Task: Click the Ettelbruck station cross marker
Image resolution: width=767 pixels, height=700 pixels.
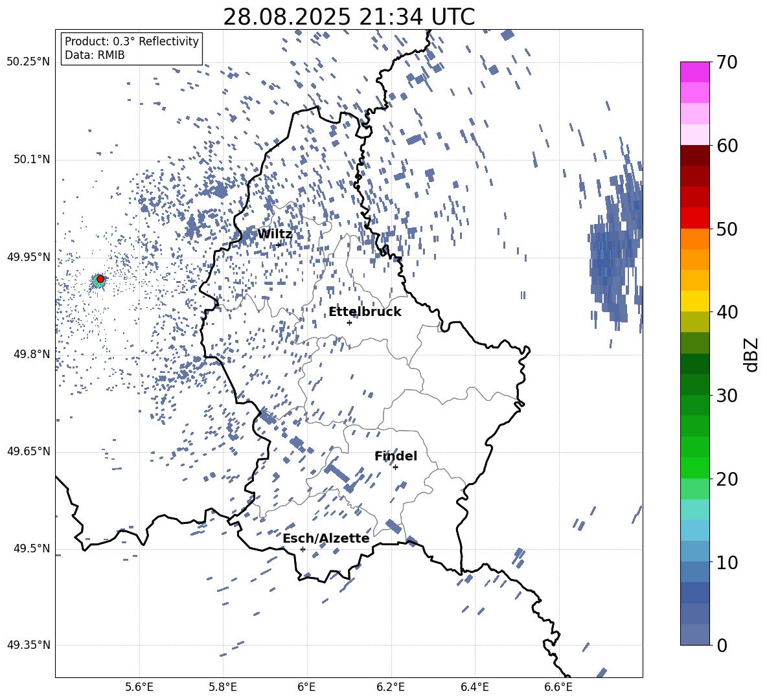Action: [349, 322]
